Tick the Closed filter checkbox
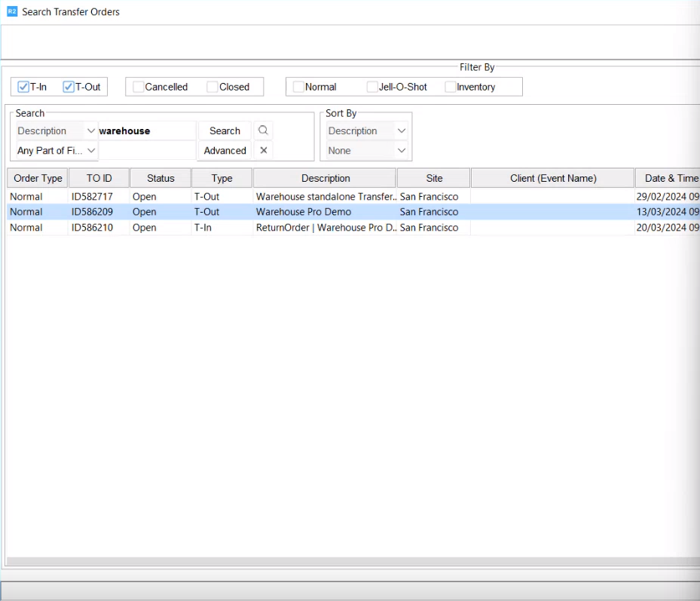The width and height of the screenshot is (700, 601). click(x=212, y=87)
